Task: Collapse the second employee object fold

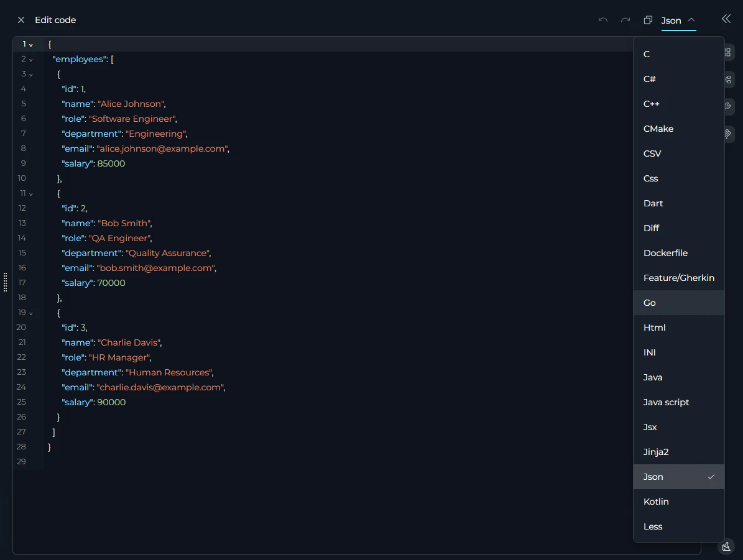Action: coord(30,193)
